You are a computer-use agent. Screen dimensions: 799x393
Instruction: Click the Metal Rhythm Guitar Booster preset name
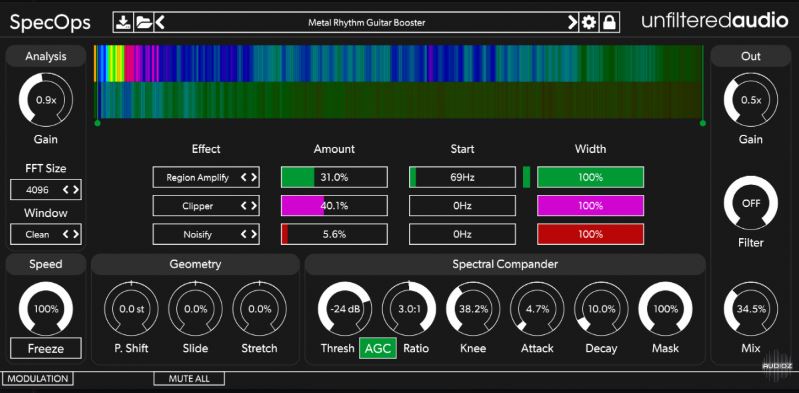click(x=366, y=22)
